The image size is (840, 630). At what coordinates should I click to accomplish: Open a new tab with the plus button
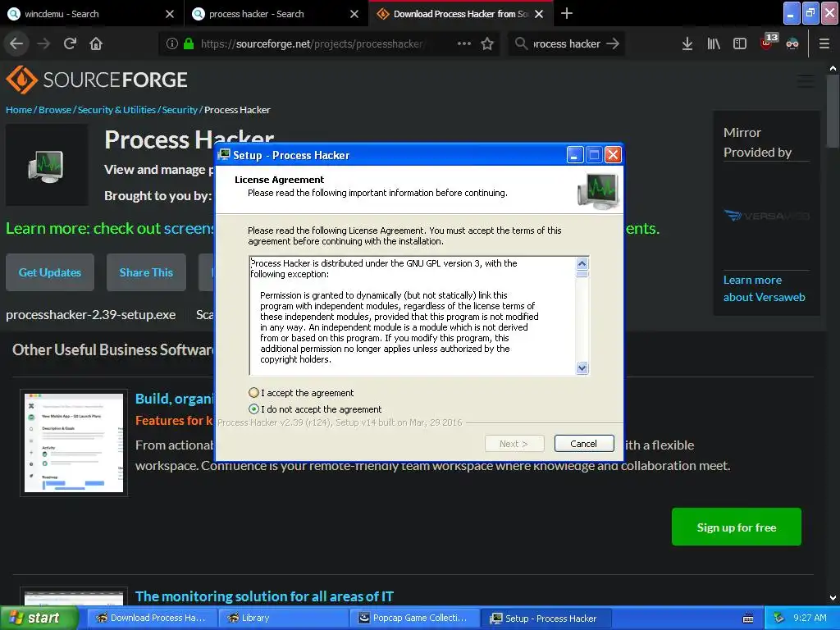pos(567,13)
